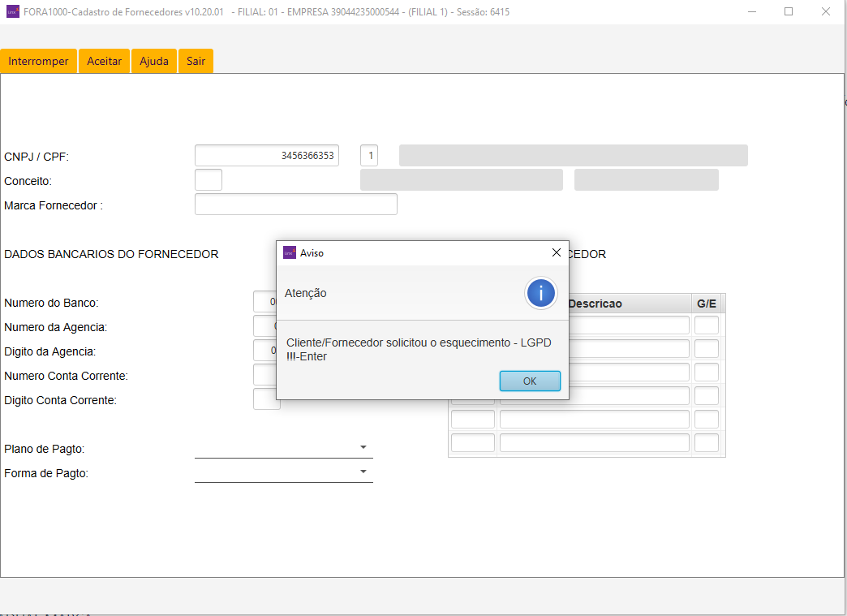Screen dimensions: 847x616
Task: Click the field containing 1 beside CNPJ
Action: tap(369, 156)
